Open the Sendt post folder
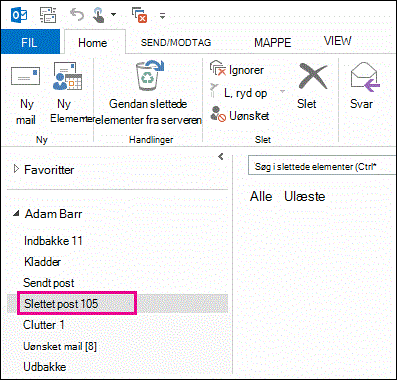The image size is (397, 380). (49, 283)
